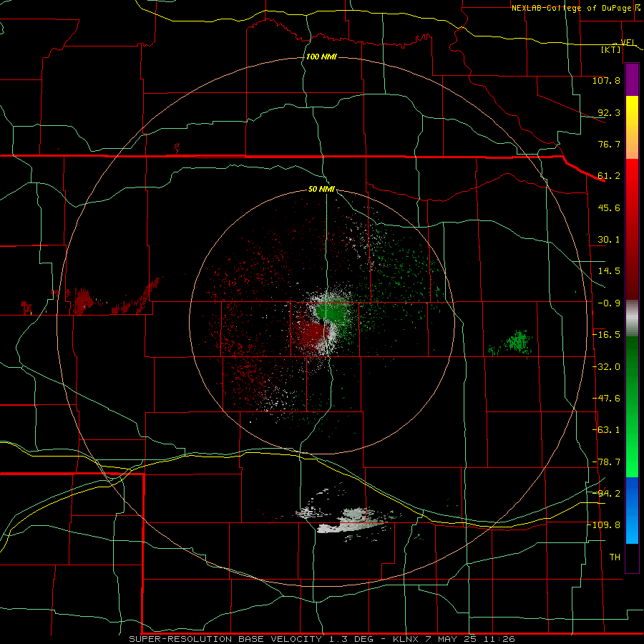Pick the blue segment of the velocity scale
Image resolution: width=644 pixels, height=644 pixels.
(632, 510)
